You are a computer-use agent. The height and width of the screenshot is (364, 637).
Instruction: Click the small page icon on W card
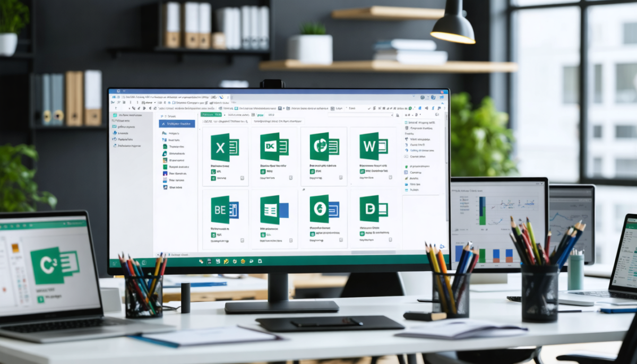pyautogui.click(x=391, y=178)
